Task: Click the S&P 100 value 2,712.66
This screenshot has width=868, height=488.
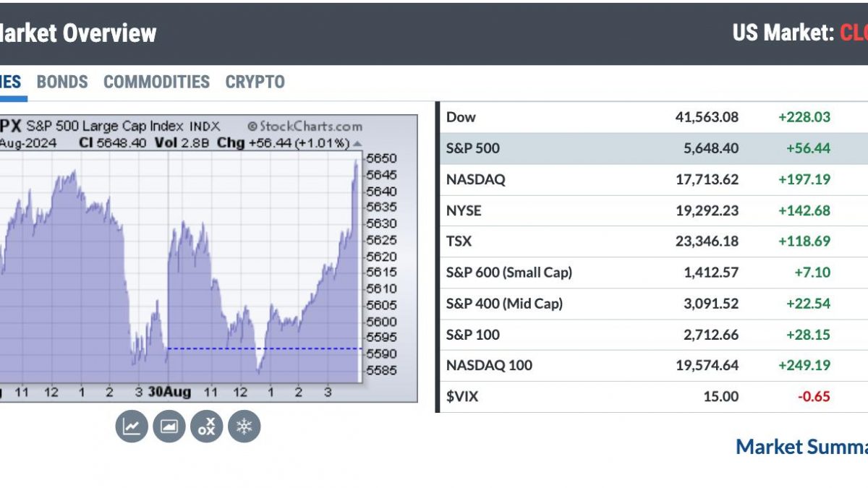Action: 710,335
